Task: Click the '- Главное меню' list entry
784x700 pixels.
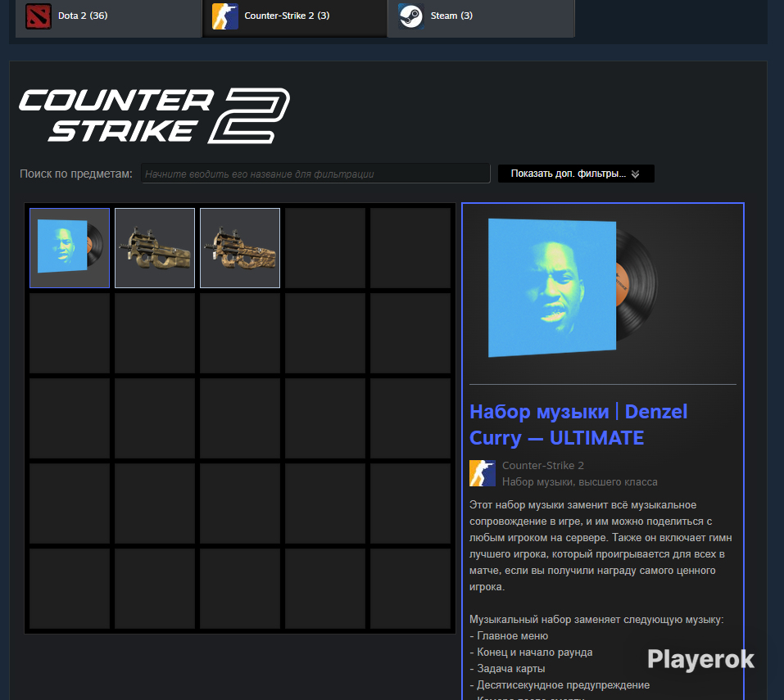Action: [509, 636]
